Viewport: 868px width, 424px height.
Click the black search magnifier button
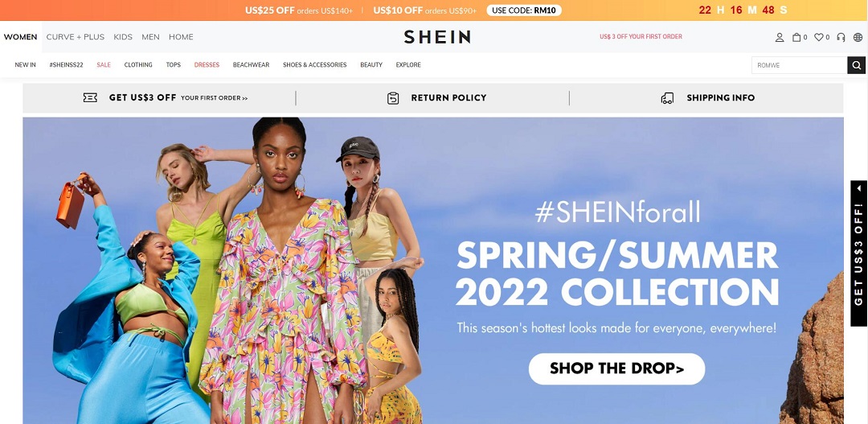[x=857, y=65]
